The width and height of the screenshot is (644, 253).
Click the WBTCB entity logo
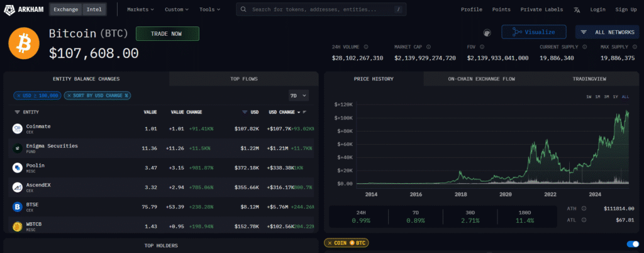point(17,227)
